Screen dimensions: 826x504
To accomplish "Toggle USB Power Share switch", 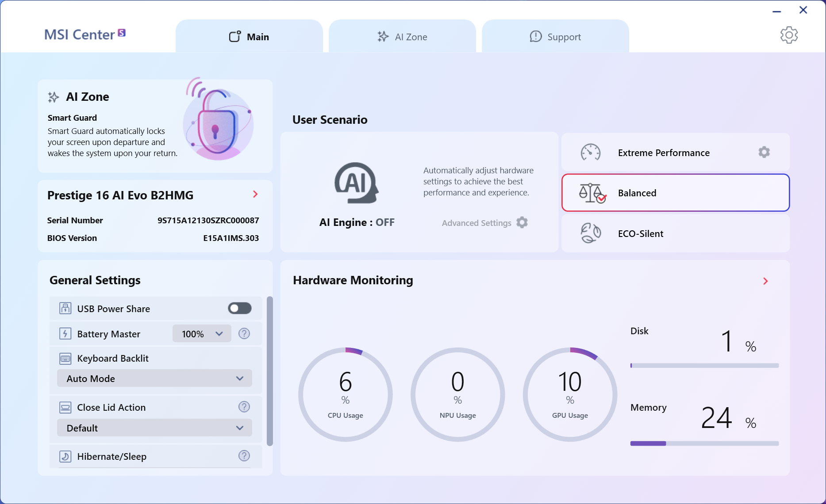I will tap(240, 308).
